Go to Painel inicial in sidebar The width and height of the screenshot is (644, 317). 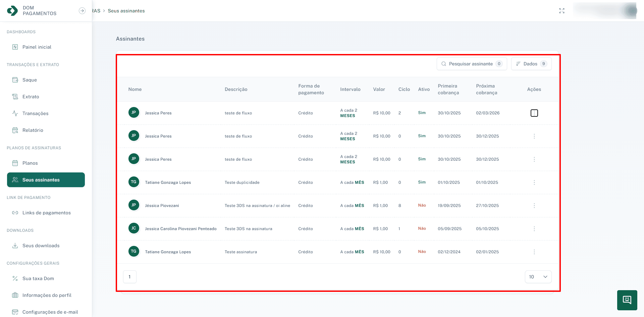(x=37, y=47)
